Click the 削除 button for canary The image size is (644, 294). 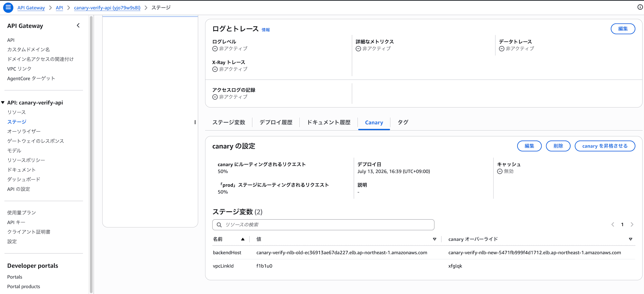[x=558, y=146]
